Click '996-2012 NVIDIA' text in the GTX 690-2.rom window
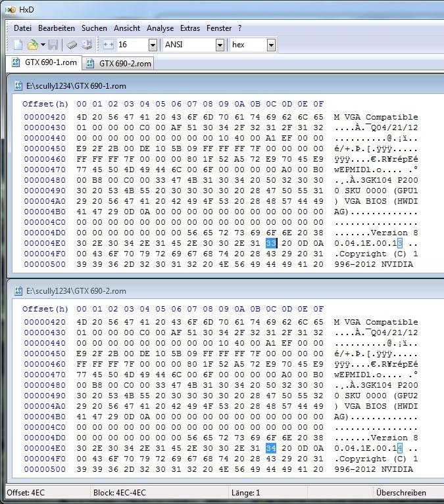The width and height of the screenshot is (444, 504). [x=374, y=469]
